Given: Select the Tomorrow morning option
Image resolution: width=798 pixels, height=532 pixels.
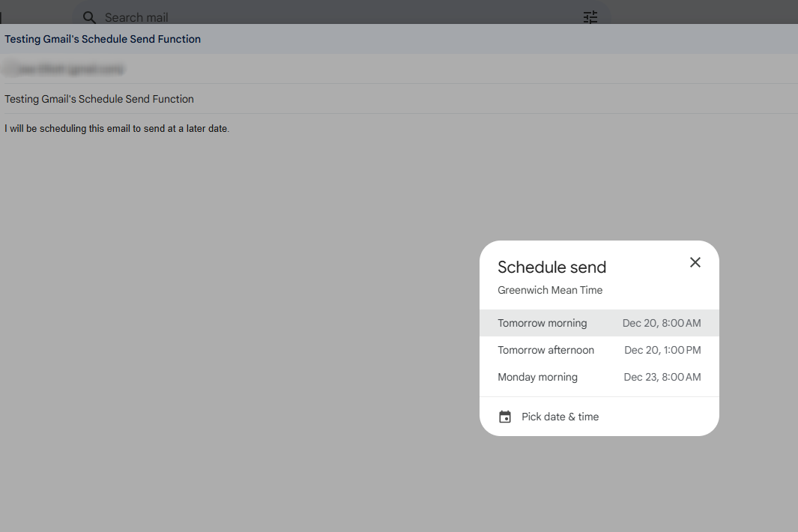Looking at the screenshot, I should 542,323.
